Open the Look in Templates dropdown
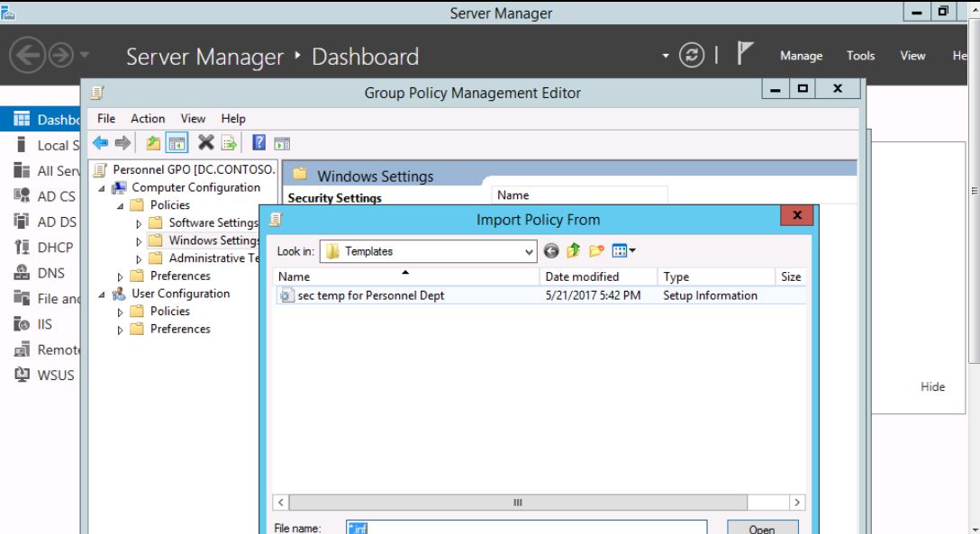Screen dimensions: 980x534 click(x=529, y=252)
